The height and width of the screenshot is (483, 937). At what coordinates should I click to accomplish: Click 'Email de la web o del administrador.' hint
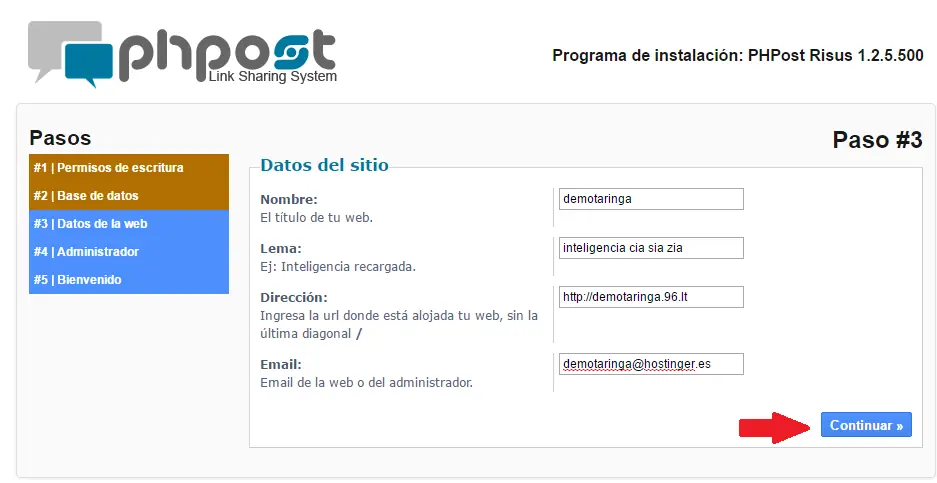click(366, 383)
